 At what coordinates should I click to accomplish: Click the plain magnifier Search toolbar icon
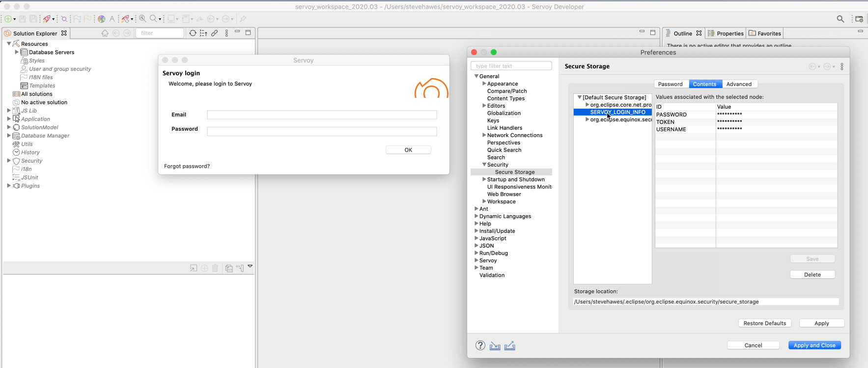[x=153, y=19]
